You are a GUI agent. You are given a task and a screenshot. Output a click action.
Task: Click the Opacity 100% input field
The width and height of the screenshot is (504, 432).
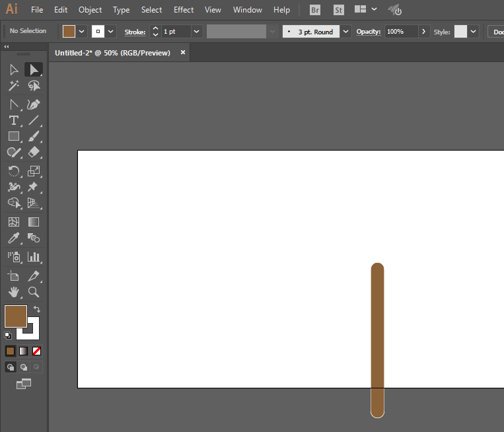pos(401,32)
